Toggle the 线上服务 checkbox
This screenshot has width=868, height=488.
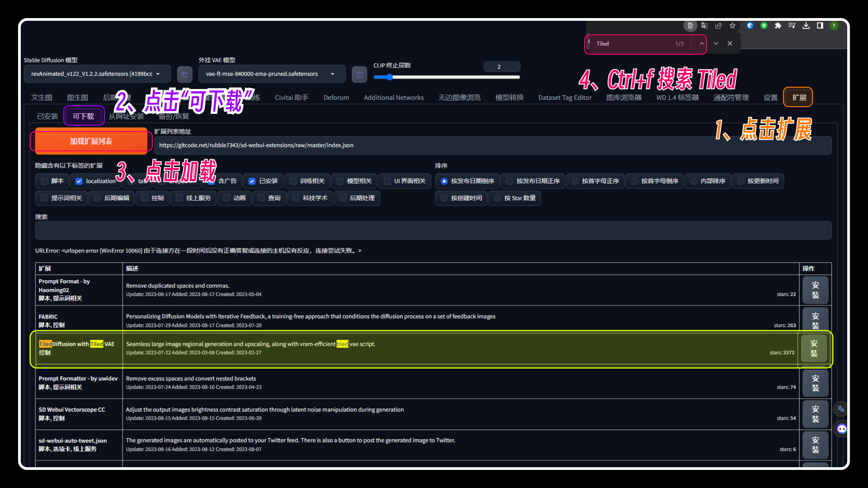pos(179,198)
